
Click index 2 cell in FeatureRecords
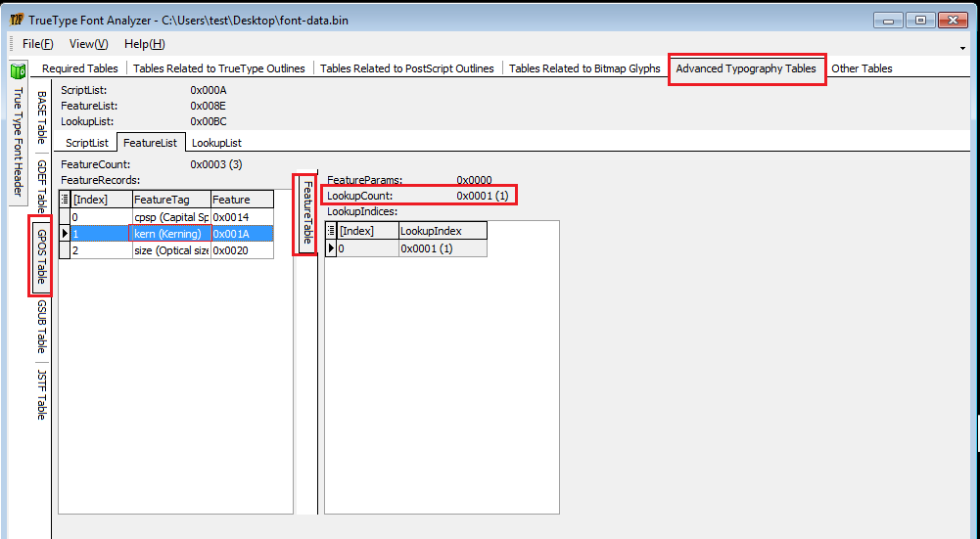pyautogui.click(x=101, y=250)
